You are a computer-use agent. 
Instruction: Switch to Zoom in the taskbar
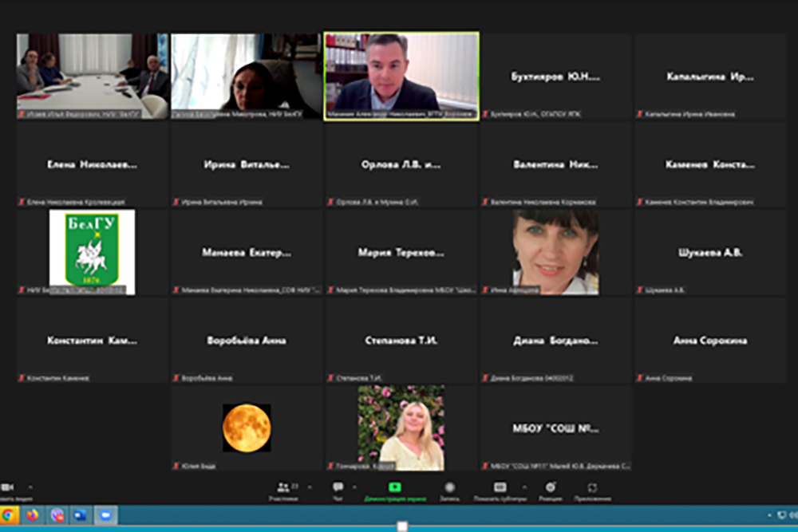point(105,515)
